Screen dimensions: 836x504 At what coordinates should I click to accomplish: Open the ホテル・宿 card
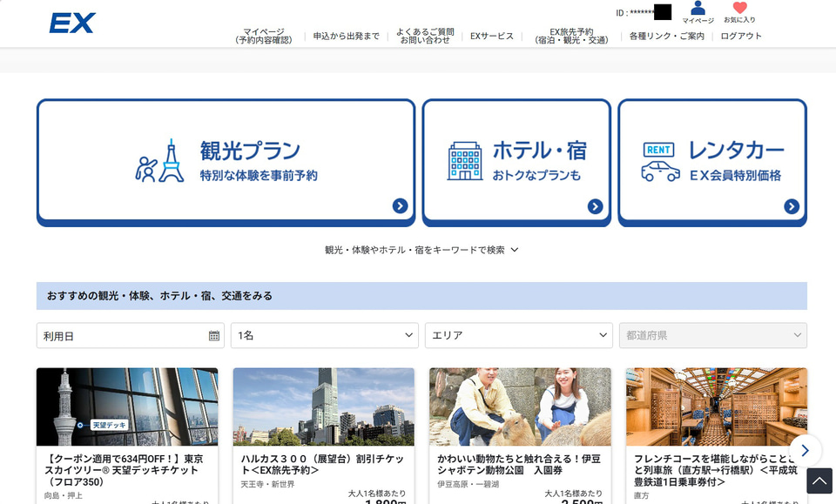(x=516, y=163)
